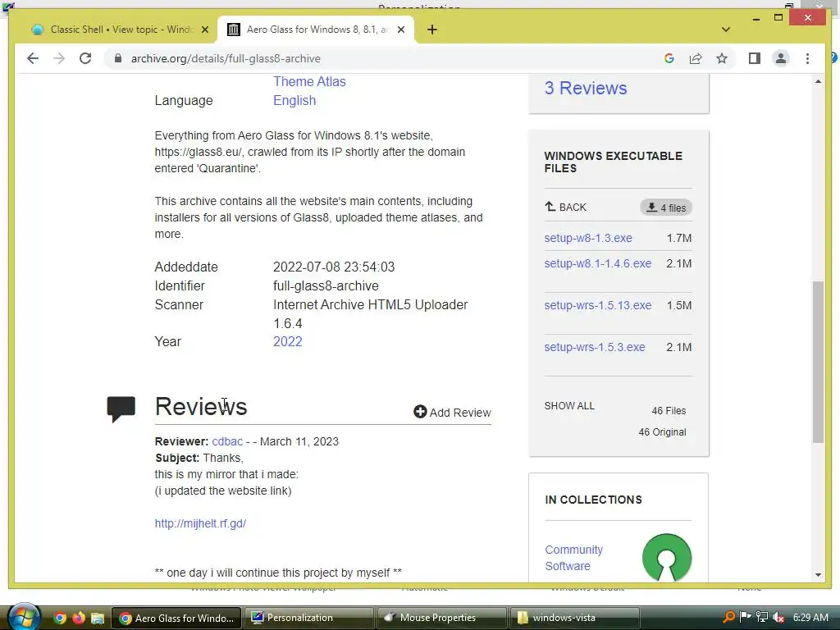This screenshot has width=840, height=630.
Task: Click the tray magnifier icon
Action: pos(728,617)
